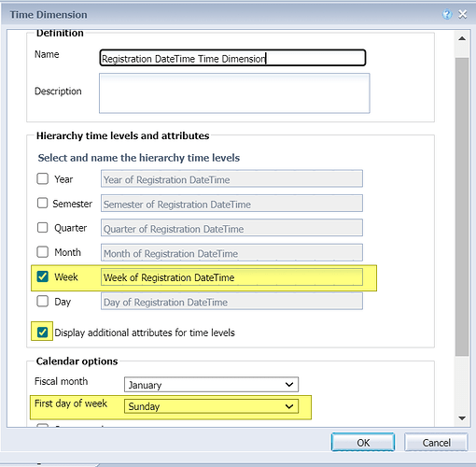
Task: Click the scrollbar up arrow
Action: [462, 38]
